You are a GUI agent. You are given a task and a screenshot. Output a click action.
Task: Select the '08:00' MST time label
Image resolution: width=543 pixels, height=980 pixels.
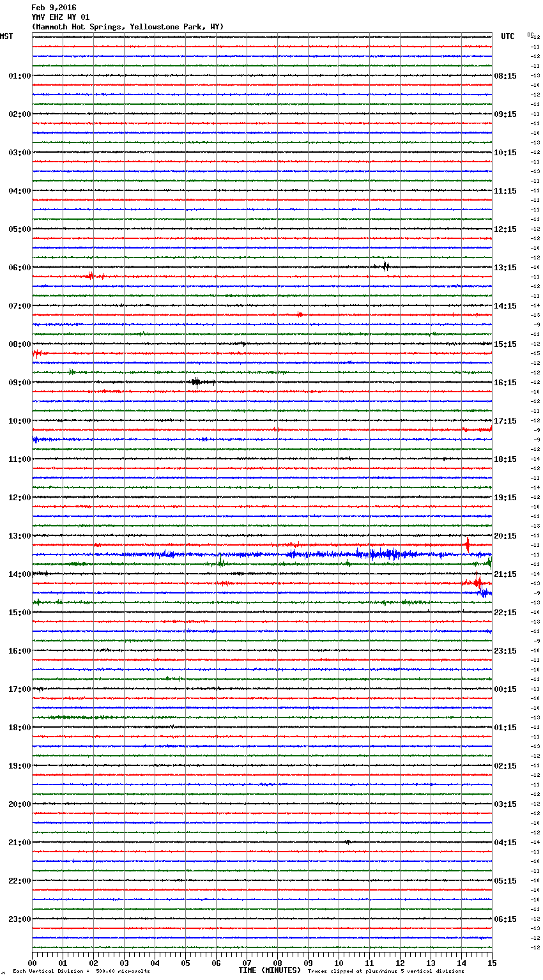(x=20, y=344)
